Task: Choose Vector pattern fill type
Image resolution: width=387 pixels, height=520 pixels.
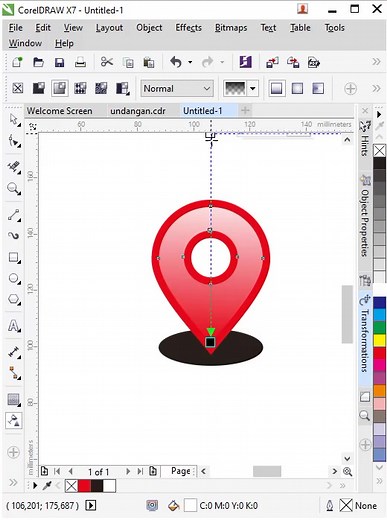Action: [x=80, y=88]
